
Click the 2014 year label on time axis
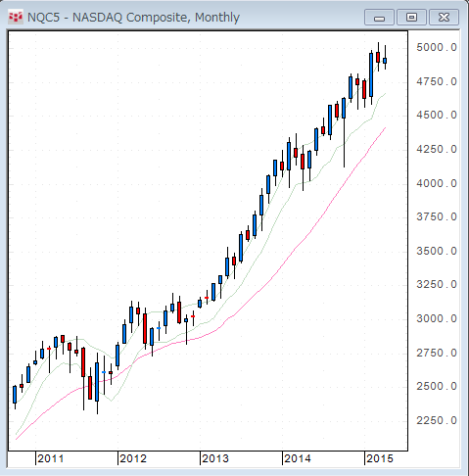point(298,458)
